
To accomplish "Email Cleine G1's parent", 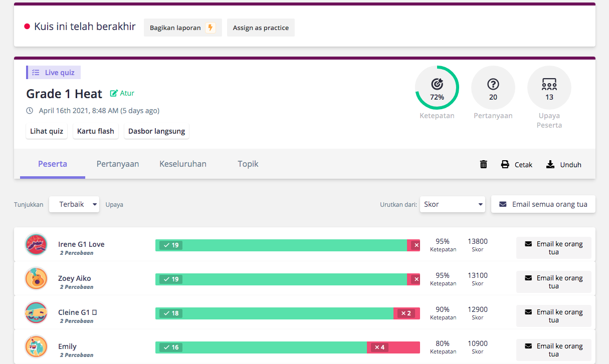I will tap(554, 316).
